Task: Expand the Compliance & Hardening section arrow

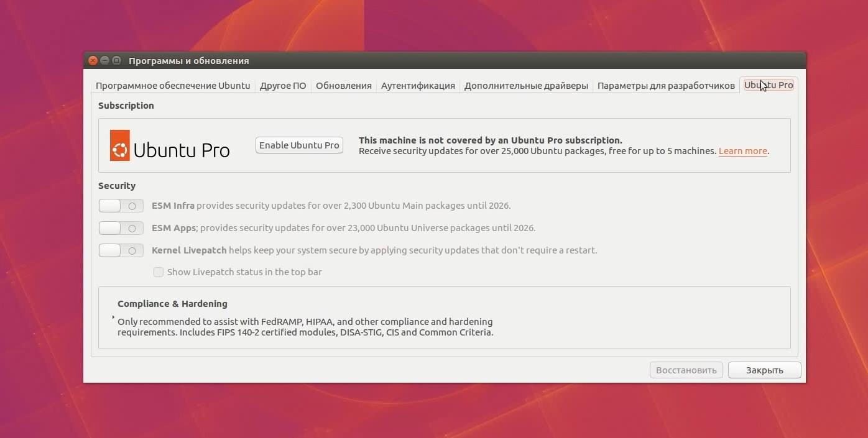Action: (113, 317)
